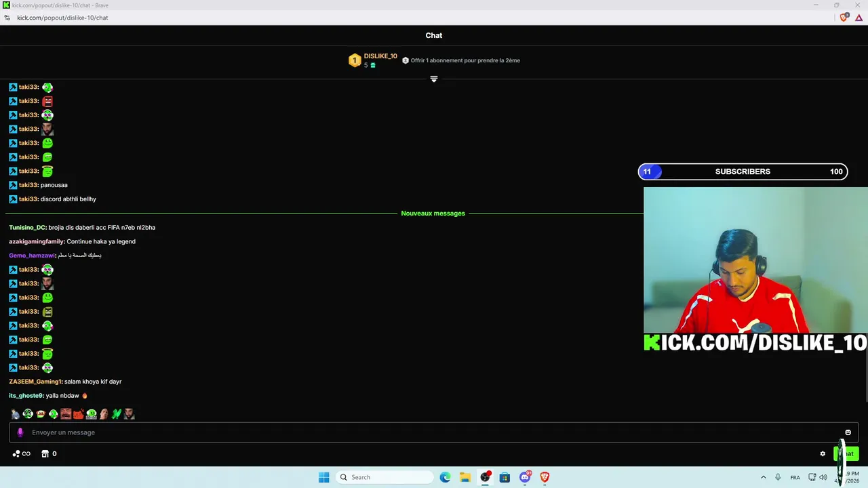Screen dimensions: 868x488
Task: Click username its_ghoste9 in chat
Action: click(26, 396)
